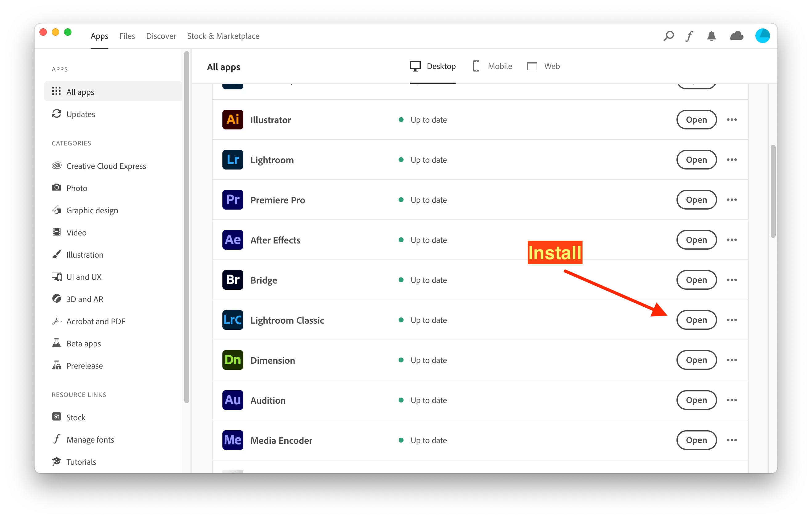The width and height of the screenshot is (812, 519).
Task: Click the Dimension Dn app icon
Action: coord(233,360)
